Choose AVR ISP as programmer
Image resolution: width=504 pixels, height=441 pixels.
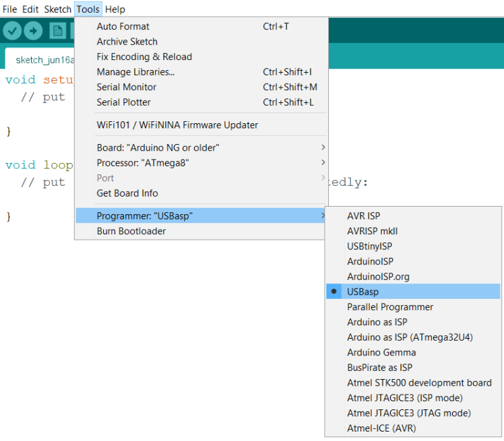click(364, 216)
